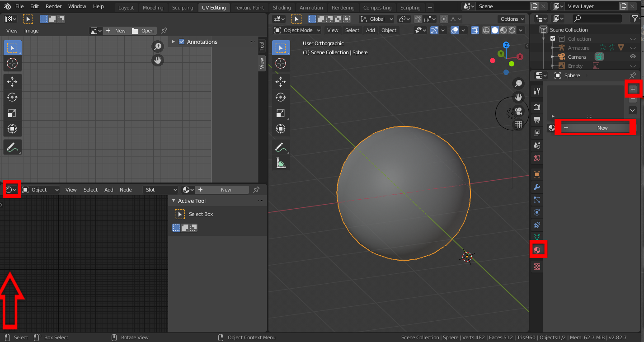Switch to the Shading workspace tab

tap(282, 7)
